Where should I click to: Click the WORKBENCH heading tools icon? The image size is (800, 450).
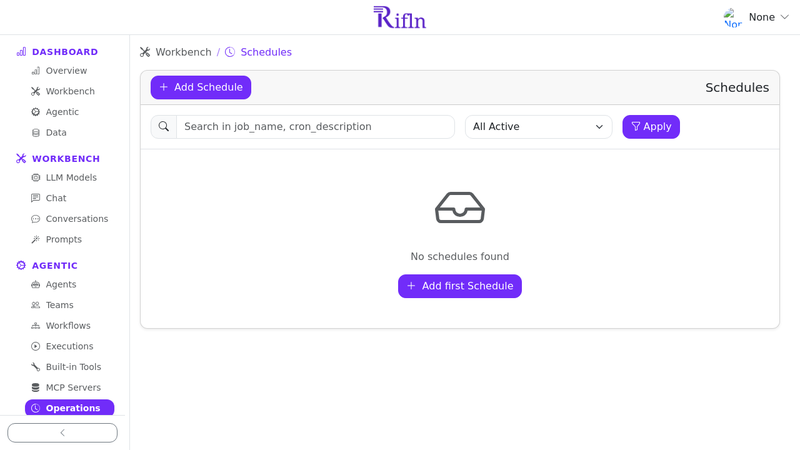pos(21,159)
